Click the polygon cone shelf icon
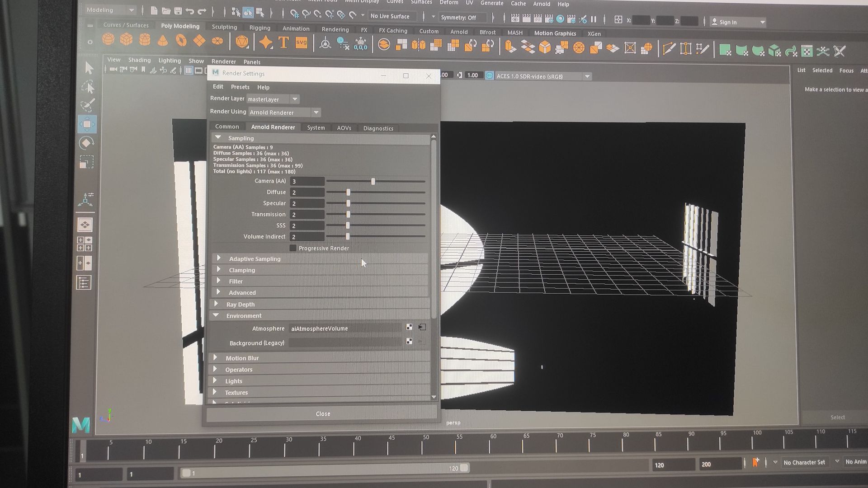Viewport: 868px width, 488px height. pos(163,41)
